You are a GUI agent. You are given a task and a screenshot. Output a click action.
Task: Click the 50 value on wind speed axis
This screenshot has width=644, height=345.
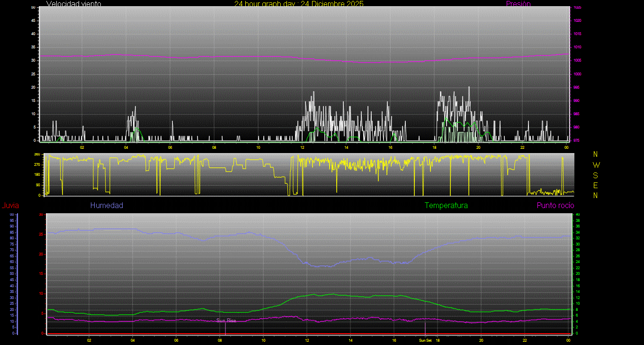click(33, 8)
